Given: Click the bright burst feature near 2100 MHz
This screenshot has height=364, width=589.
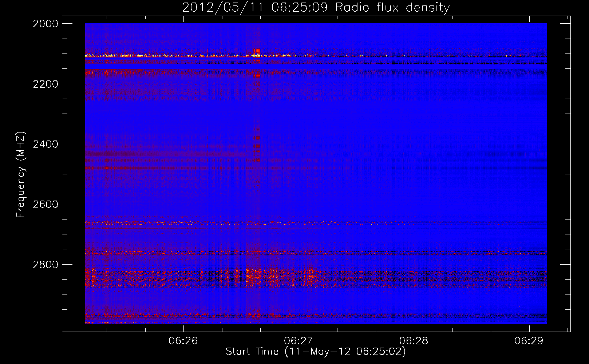Looking at the screenshot, I should 257,53.
